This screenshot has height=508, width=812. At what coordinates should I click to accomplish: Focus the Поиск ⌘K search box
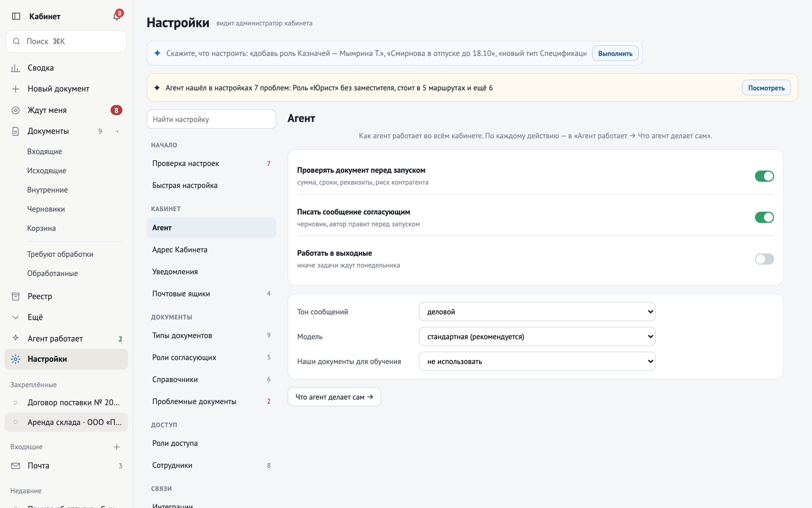click(x=66, y=42)
